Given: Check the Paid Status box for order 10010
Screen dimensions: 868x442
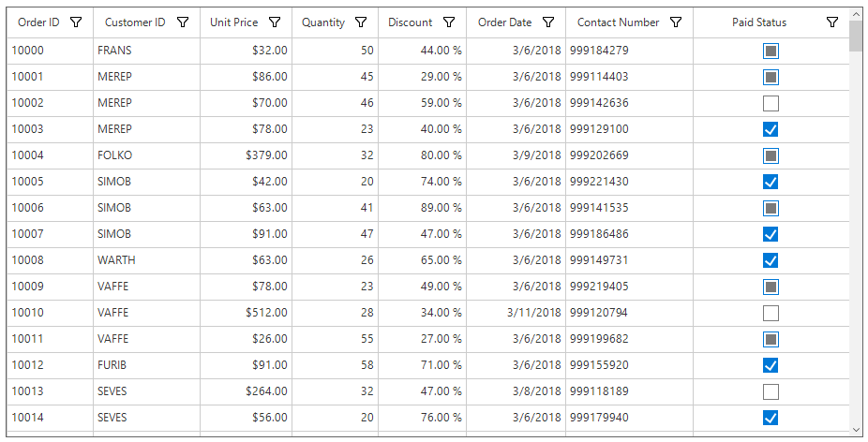Looking at the screenshot, I should [771, 313].
